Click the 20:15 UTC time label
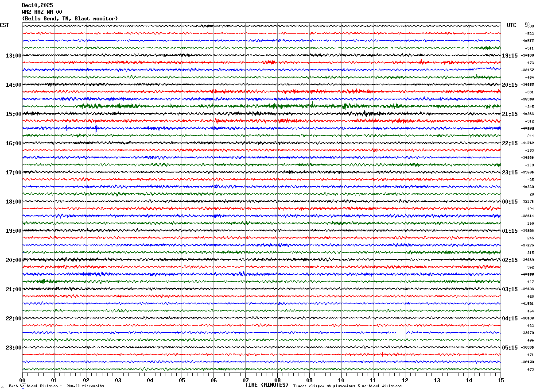The image size is (536, 392). (x=510, y=85)
